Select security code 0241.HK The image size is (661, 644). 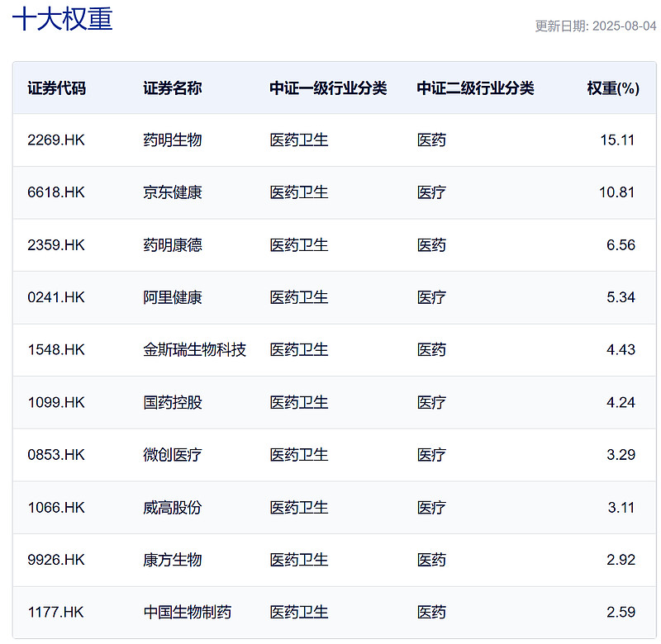[56, 297]
